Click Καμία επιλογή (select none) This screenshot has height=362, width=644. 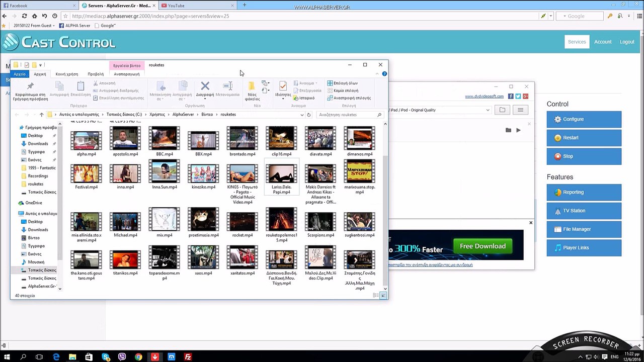(343, 90)
